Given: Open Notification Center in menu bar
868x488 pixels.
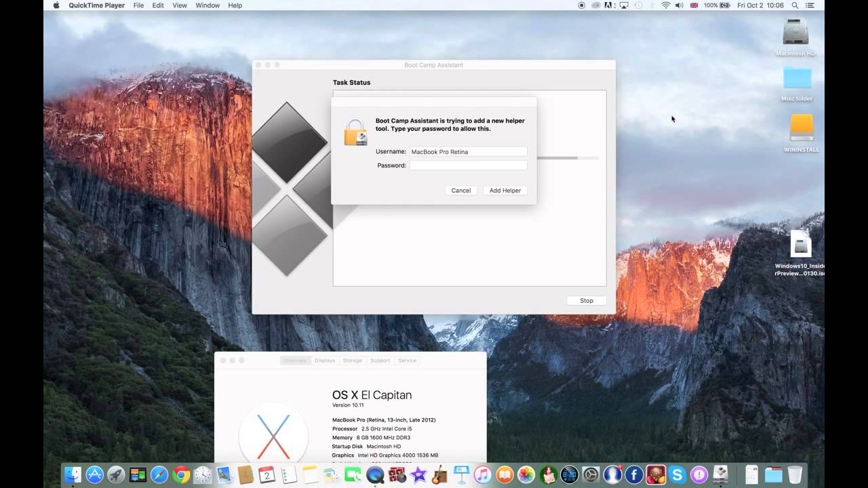Looking at the screenshot, I should point(810,5).
